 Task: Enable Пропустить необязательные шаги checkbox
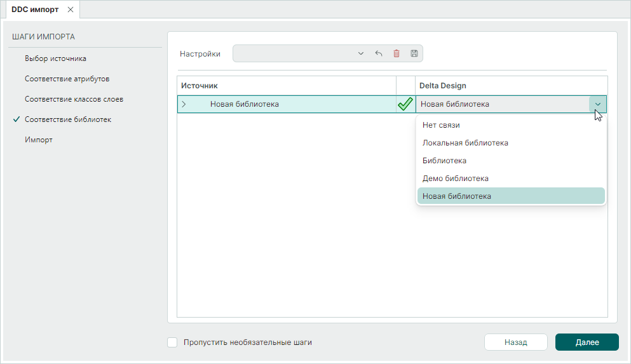tap(172, 342)
